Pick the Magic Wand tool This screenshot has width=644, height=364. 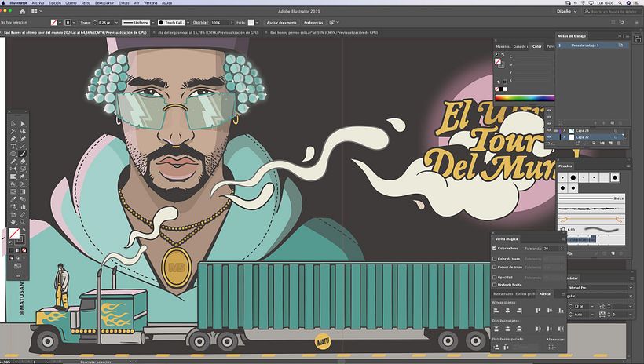point(13,131)
